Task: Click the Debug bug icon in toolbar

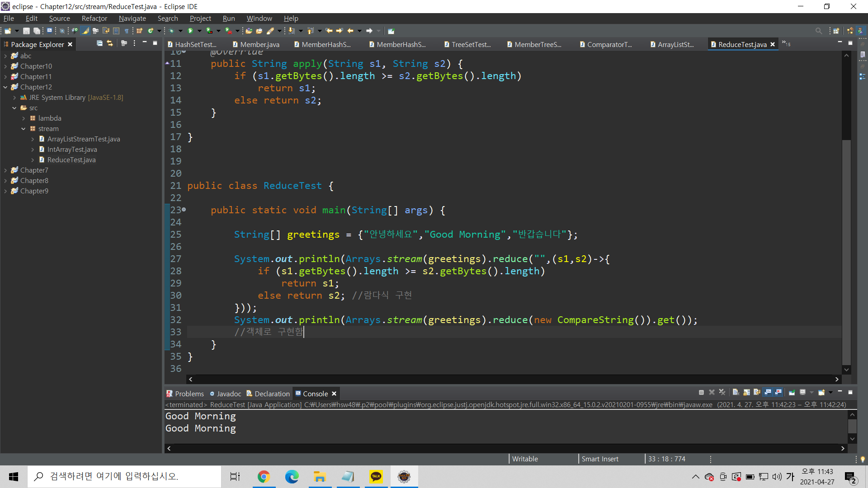Action: 172,31
